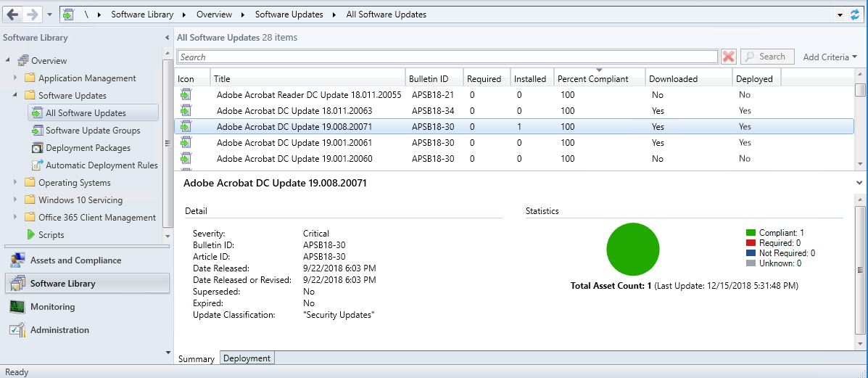
Task: Switch to Assets and Compliance workspace
Action: (x=75, y=260)
